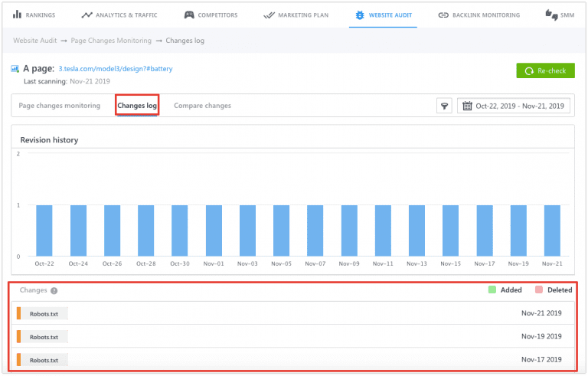Click the SMM thumbs icon
The width and height of the screenshot is (588, 376).
click(551, 15)
